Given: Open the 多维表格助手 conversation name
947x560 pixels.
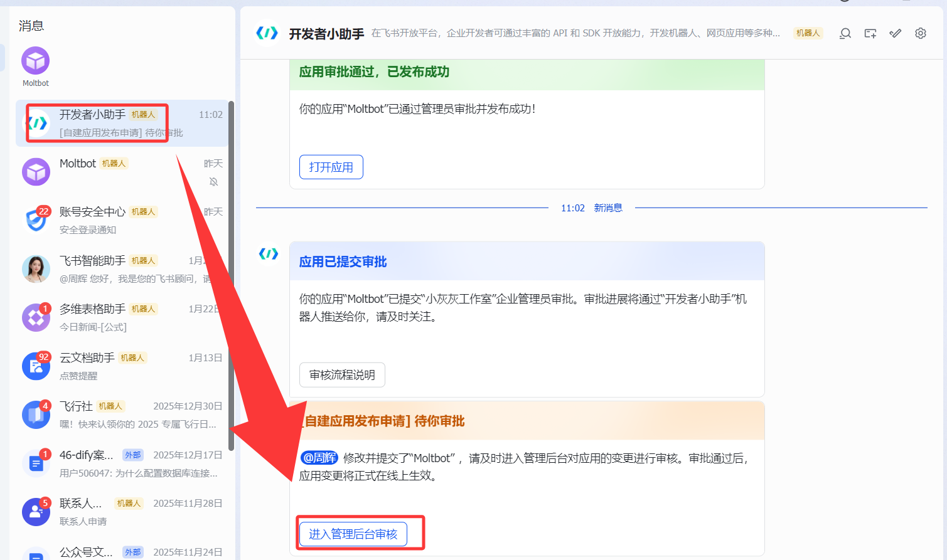Looking at the screenshot, I should [92, 309].
